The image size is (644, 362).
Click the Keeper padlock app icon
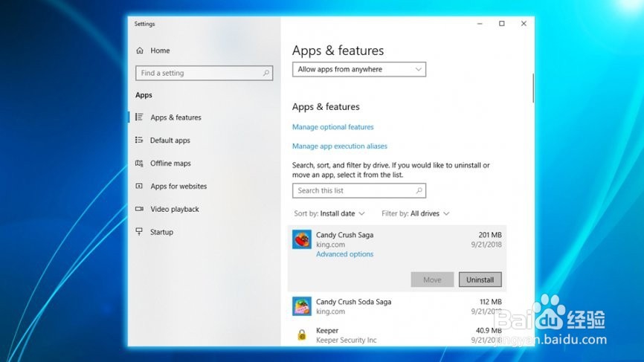click(x=302, y=335)
